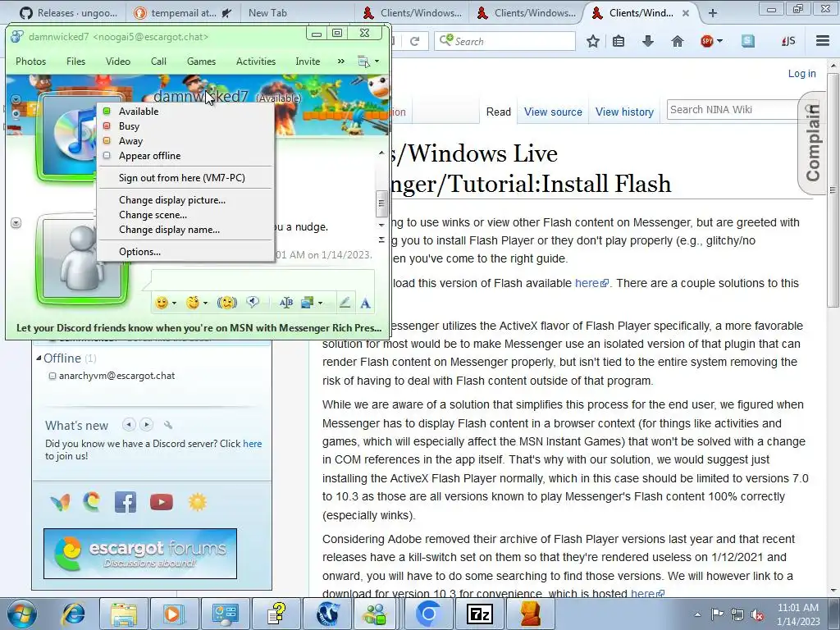Choose Sign out from here (VM7-PC)
This screenshot has height=630, width=840.
pos(181,178)
